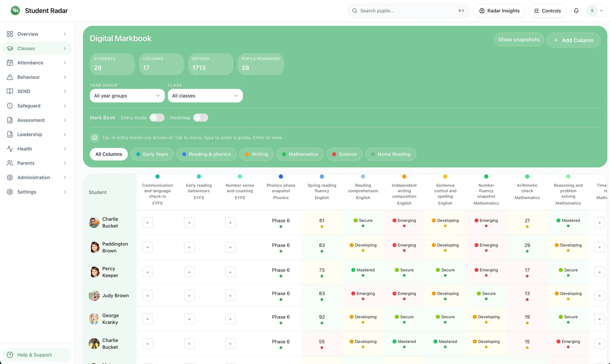Select the Mathematics filter tab
This screenshot has width=610, height=364.
[x=300, y=154]
